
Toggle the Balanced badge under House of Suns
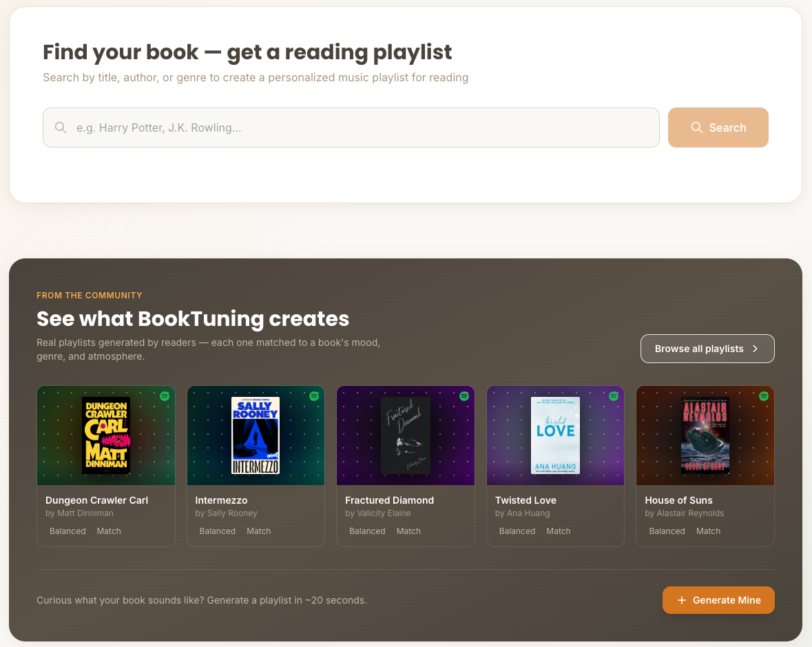click(667, 531)
